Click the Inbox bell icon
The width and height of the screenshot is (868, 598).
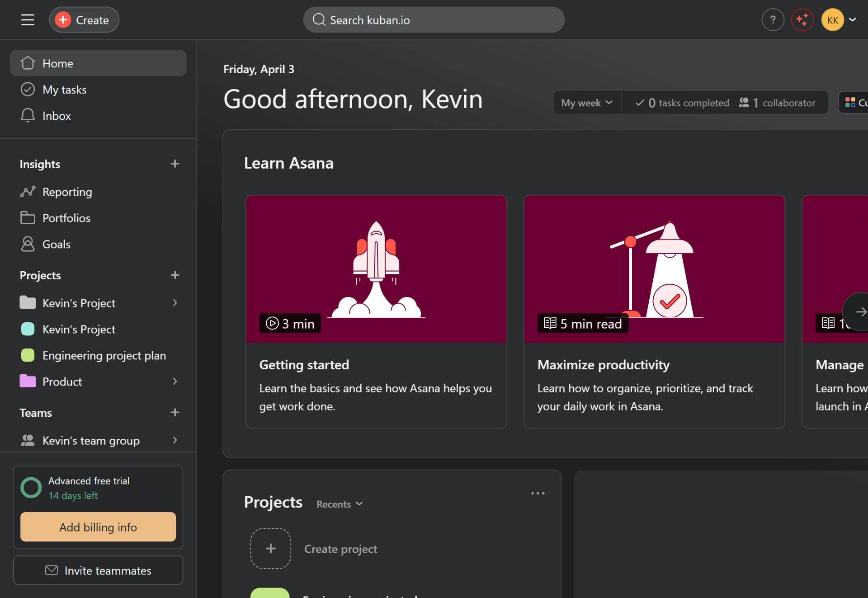[x=28, y=116]
